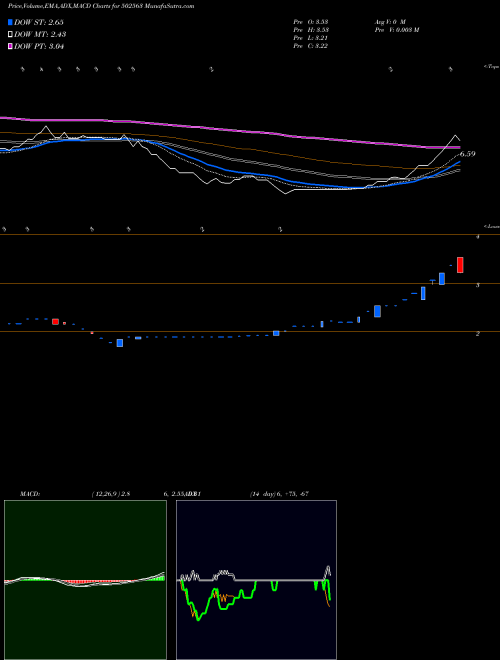500x660 pixels.
Task: Click the '(14 day) 6, +73, -67' ADX text
Action: coord(279,494)
